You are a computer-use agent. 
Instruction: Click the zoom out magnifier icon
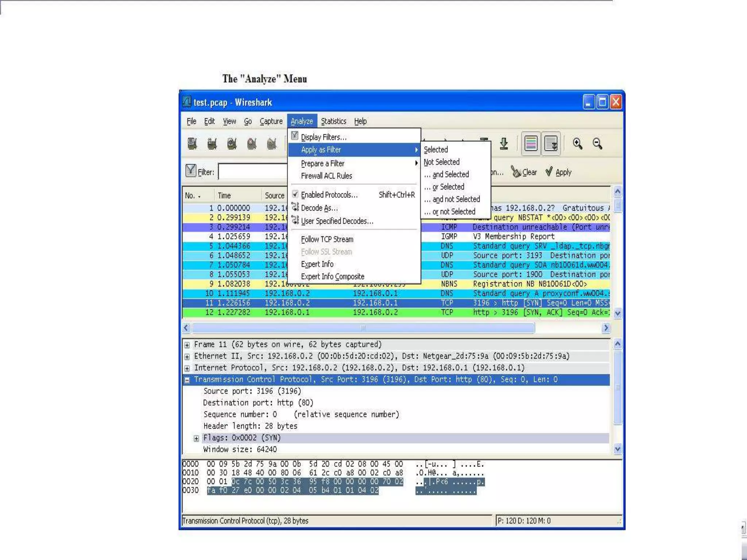click(597, 144)
